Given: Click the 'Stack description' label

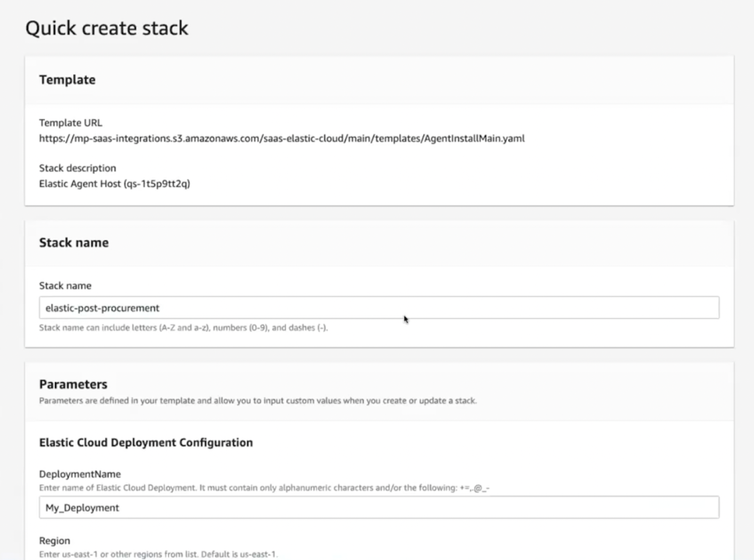Looking at the screenshot, I should pos(78,168).
